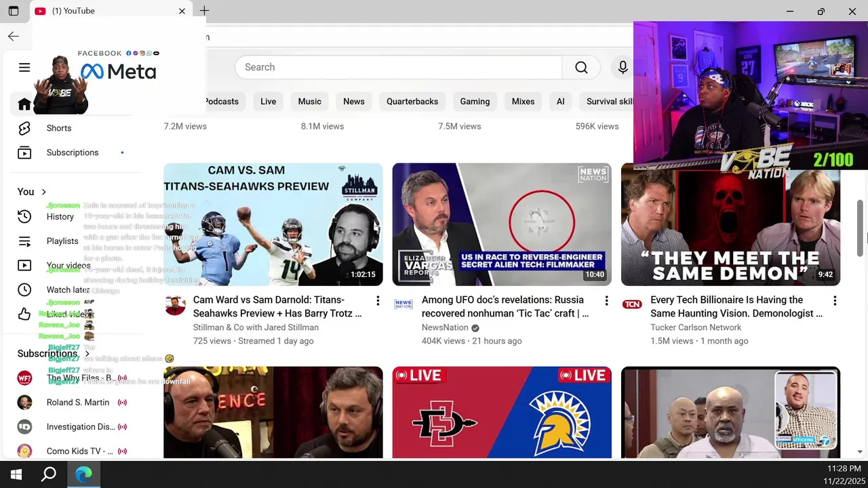Open Roland S. Martin channel avatar
868x488 pixels.
(24, 403)
